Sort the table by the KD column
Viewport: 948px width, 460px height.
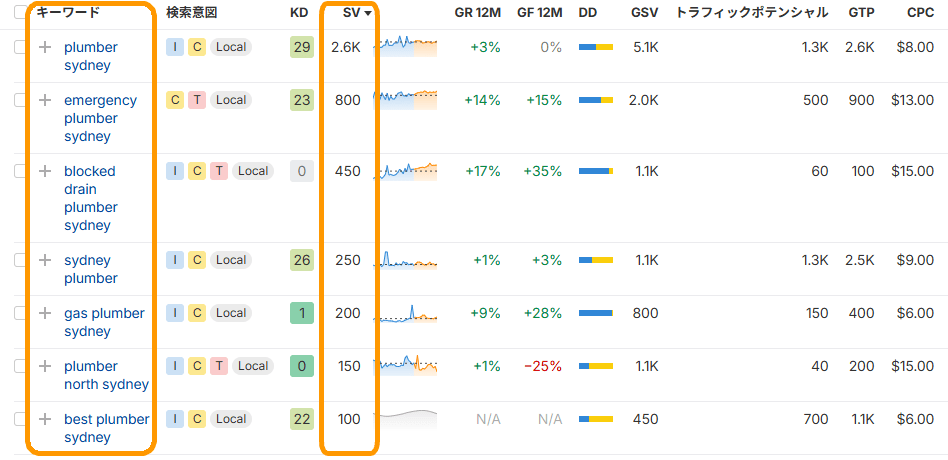pos(299,13)
